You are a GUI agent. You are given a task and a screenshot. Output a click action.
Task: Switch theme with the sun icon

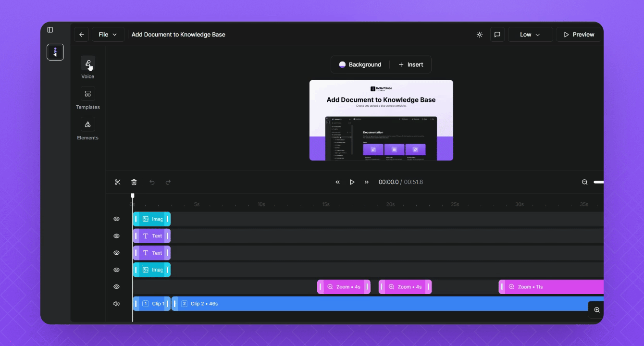coord(480,35)
